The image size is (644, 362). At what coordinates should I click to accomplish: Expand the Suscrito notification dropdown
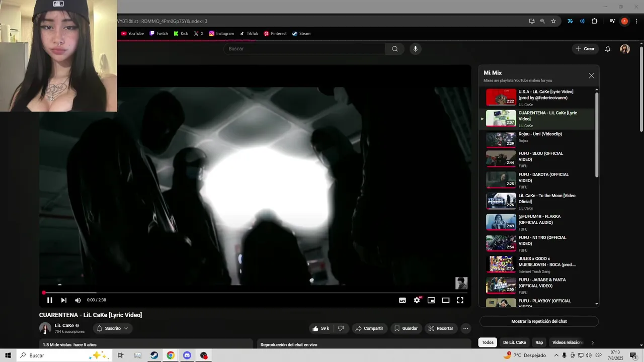point(113,328)
